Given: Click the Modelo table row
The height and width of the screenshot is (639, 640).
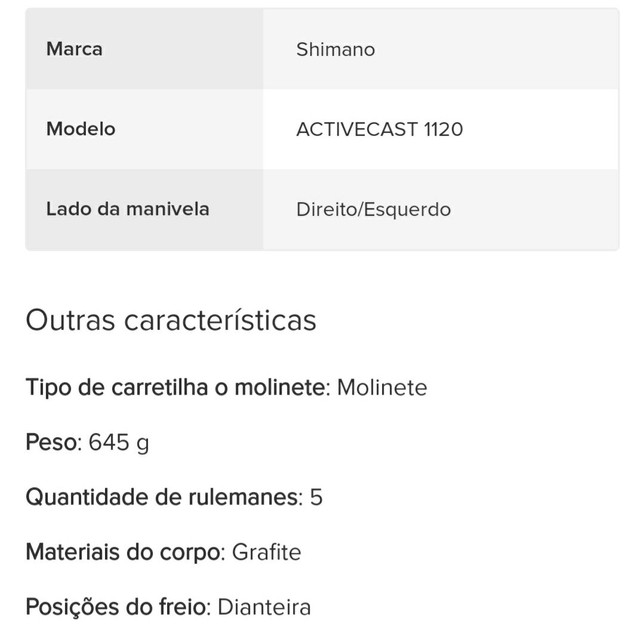Looking at the screenshot, I should (x=322, y=129).
